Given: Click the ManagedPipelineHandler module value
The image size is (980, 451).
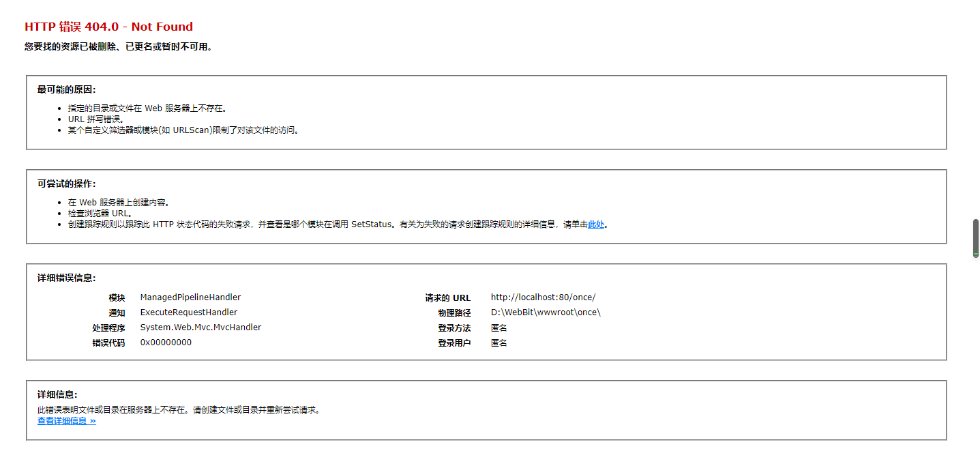Looking at the screenshot, I should point(190,297).
